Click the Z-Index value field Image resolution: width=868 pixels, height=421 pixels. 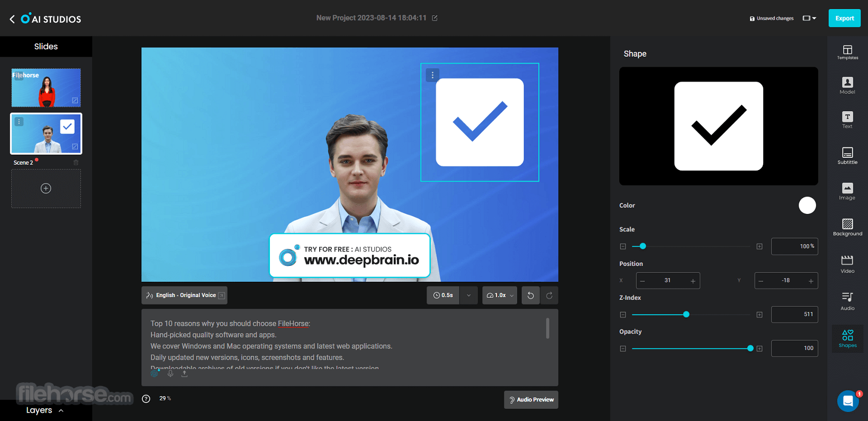pyautogui.click(x=794, y=315)
